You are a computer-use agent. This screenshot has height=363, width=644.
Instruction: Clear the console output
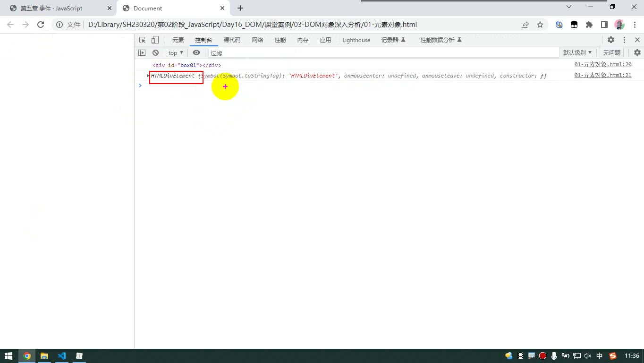tap(155, 53)
